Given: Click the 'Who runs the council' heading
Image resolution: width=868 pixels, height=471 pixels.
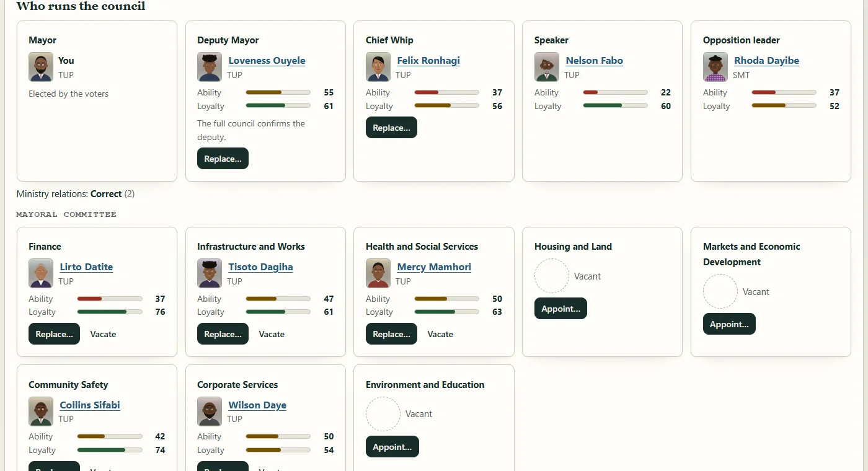Looking at the screenshot, I should [81, 6].
